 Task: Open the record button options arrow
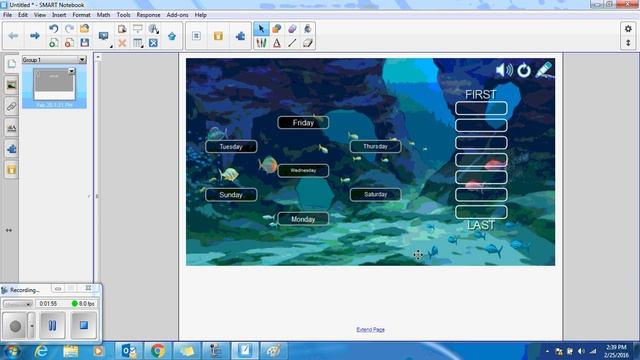point(32,326)
